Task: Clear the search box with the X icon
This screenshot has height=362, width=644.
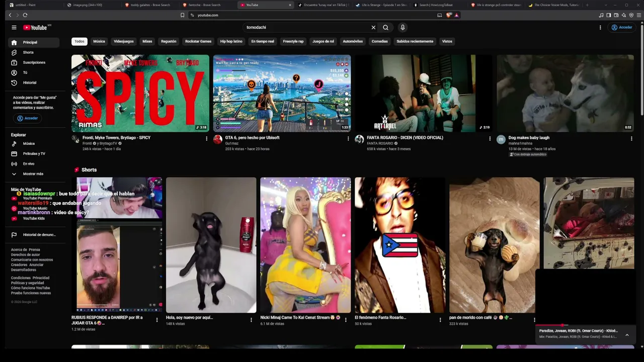Action: [x=373, y=28]
